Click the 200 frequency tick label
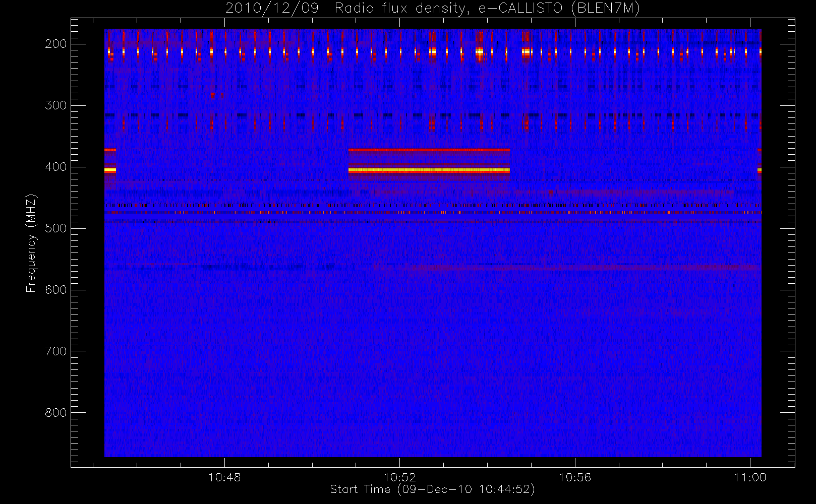The height and width of the screenshot is (504, 816). (56, 44)
